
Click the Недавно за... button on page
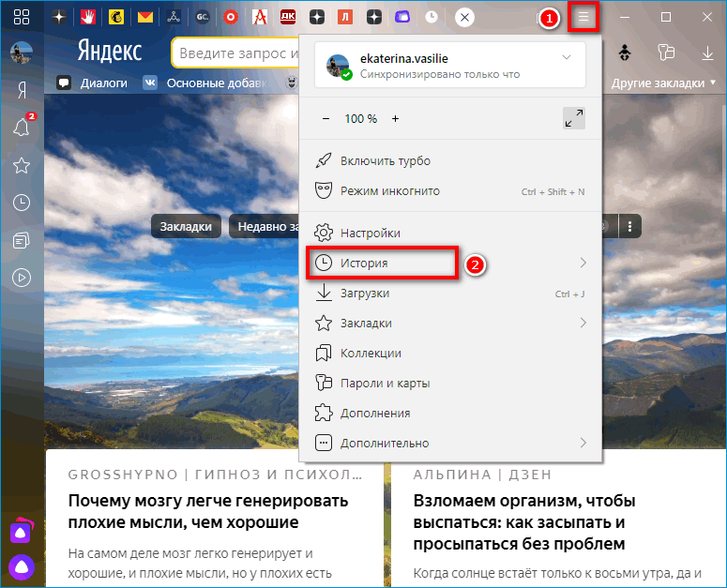pos(265,226)
